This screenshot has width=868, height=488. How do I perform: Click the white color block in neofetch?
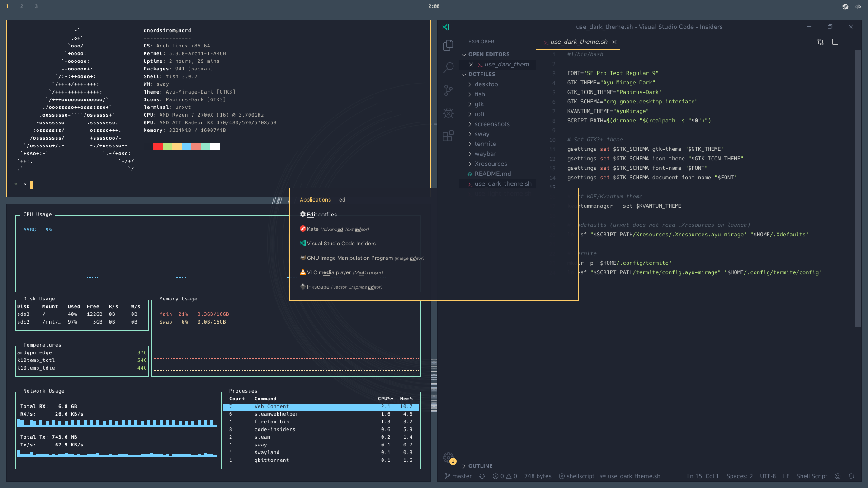point(215,147)
